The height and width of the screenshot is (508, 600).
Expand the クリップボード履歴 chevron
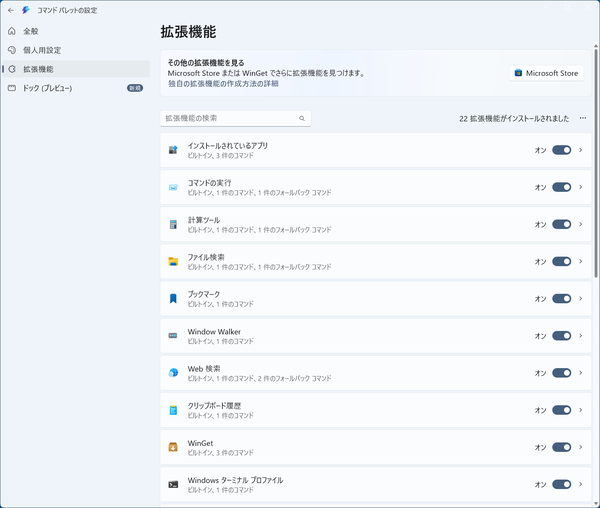tap(581, 410)
